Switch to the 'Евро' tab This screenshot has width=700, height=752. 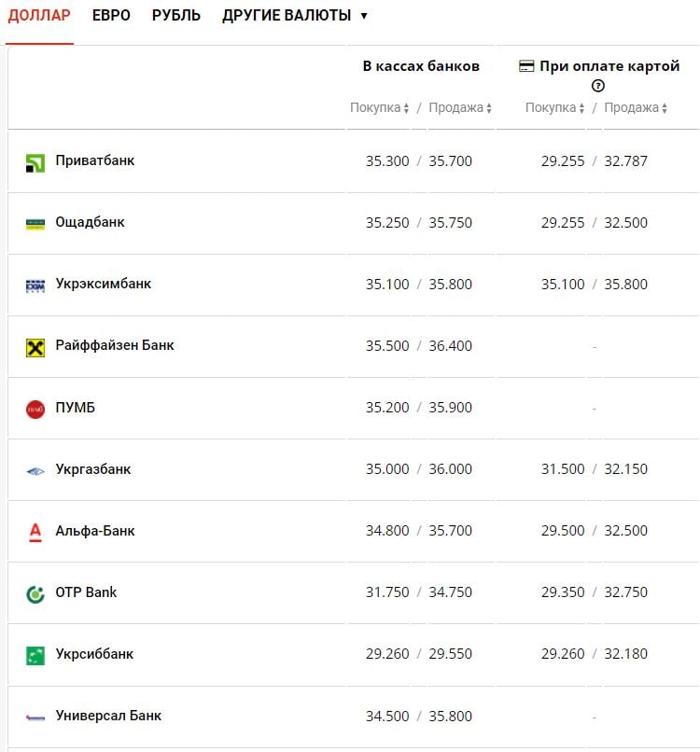pyautogui.click(x=111, y=16)
